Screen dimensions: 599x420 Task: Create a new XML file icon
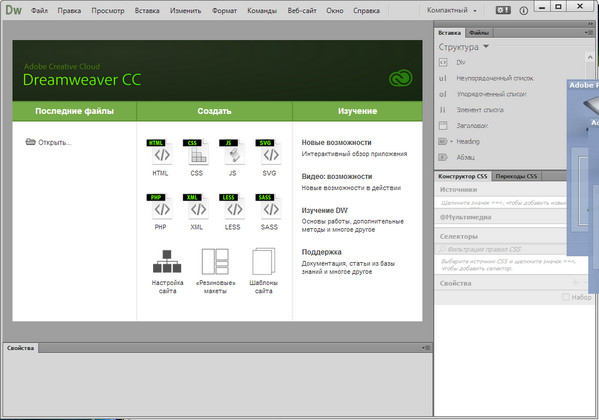click(x=197, y=206)
